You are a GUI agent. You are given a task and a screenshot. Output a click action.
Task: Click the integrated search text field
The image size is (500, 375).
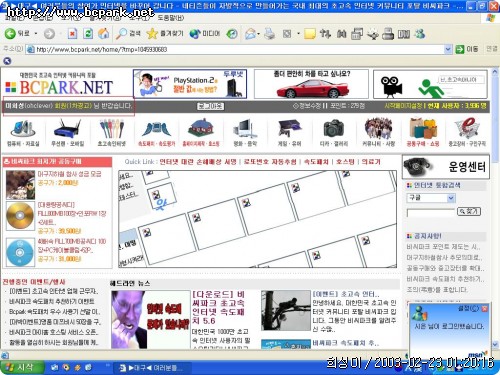[x=431, y=212]
